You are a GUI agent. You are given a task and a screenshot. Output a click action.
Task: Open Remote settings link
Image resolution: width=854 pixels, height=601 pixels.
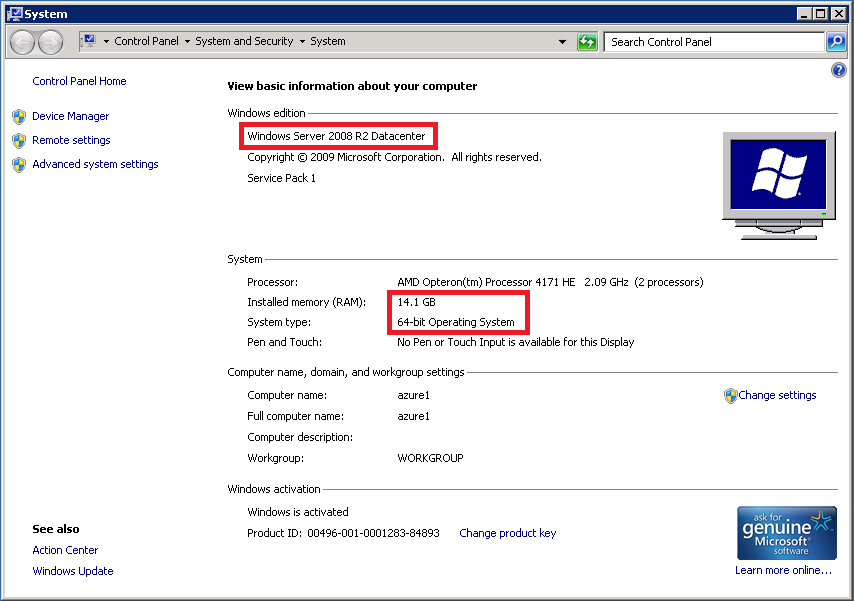71,140
